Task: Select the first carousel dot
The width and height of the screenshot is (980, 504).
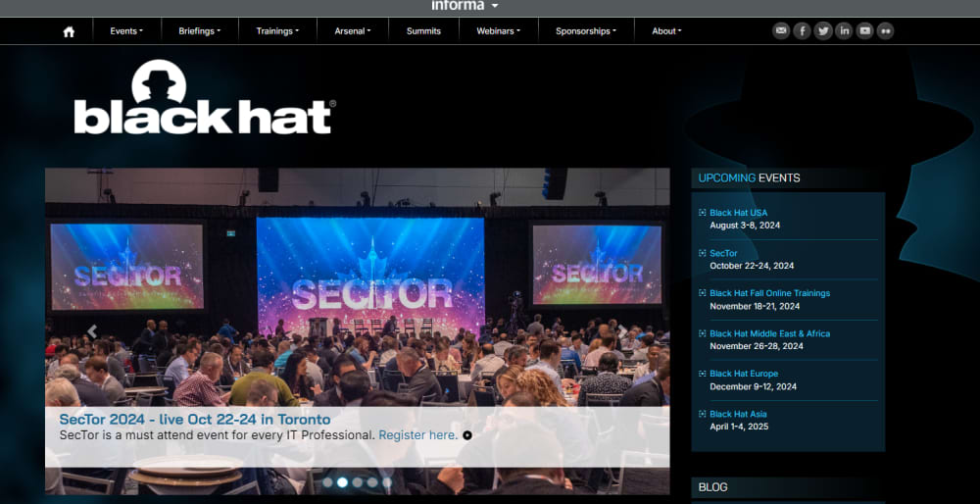Action: [x=327, y=482]
